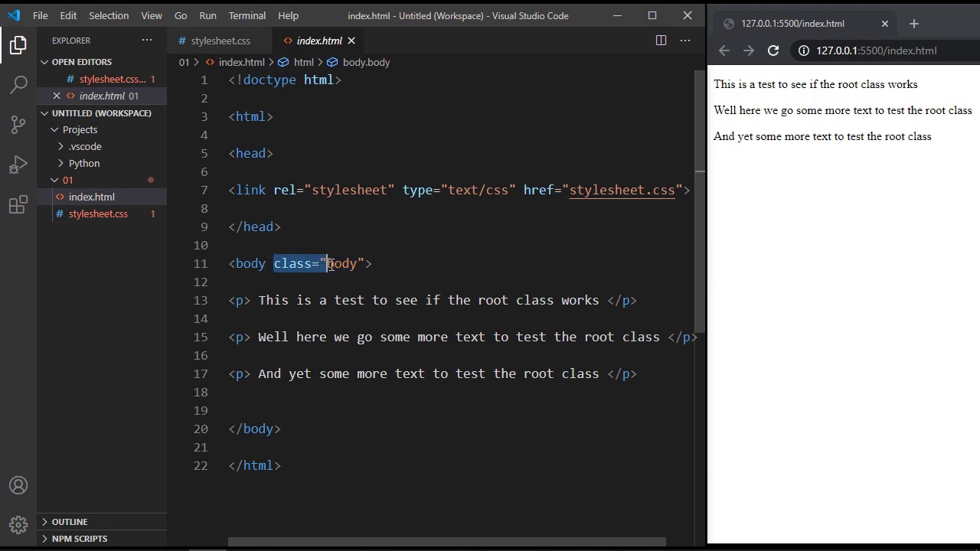Reload the browser page
Screen dimensions: 980x551
(x=773, y=51)
